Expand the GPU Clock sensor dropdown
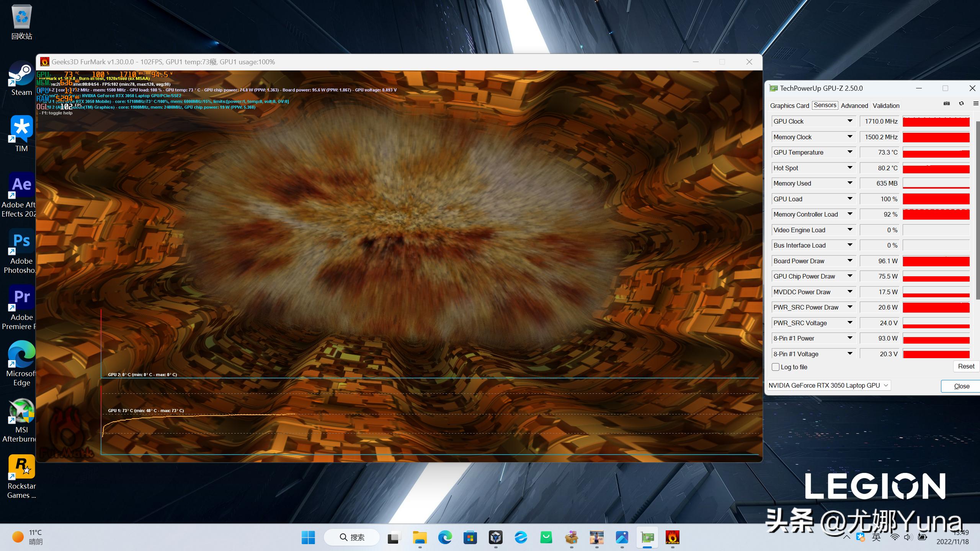 tap(850, 121)
